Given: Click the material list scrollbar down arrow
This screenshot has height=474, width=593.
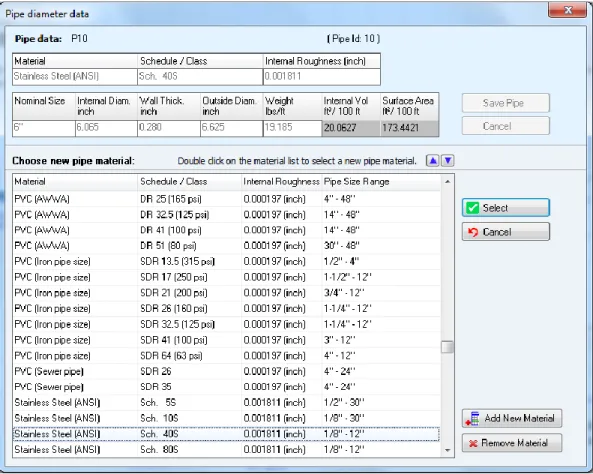Looking at the screenshot, I should (x=447, y=450).
